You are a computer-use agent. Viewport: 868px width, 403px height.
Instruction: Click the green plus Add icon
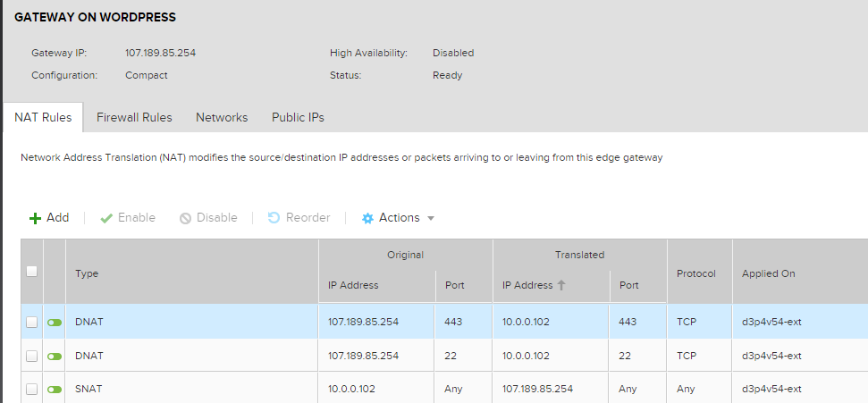36,218
